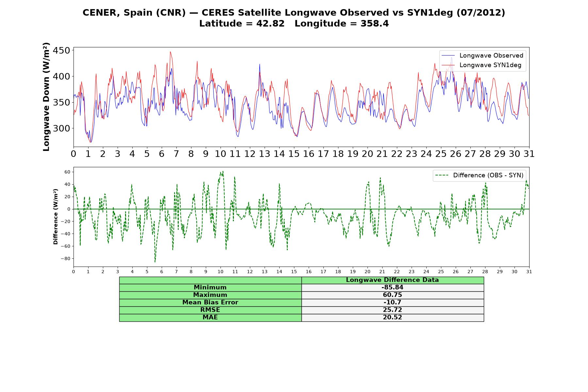
Task: Click the Minimum value -85.84 cell
Action: (392, 287)
